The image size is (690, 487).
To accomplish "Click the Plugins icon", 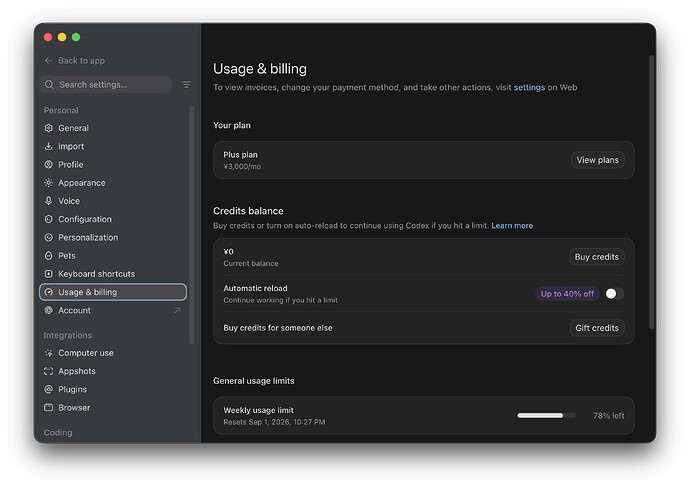I will pyautogui.click(x=48, y=389).
